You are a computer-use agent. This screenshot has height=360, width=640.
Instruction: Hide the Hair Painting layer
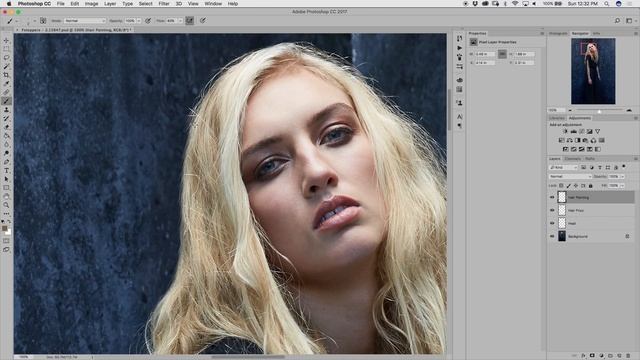(552, 198)
